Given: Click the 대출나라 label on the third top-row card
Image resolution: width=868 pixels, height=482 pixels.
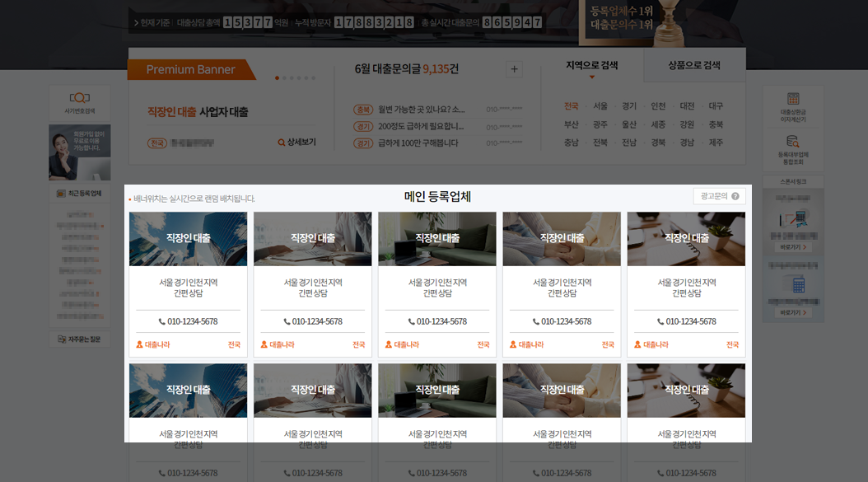Looking at the screenshot, I should click(x=406, y=345).
